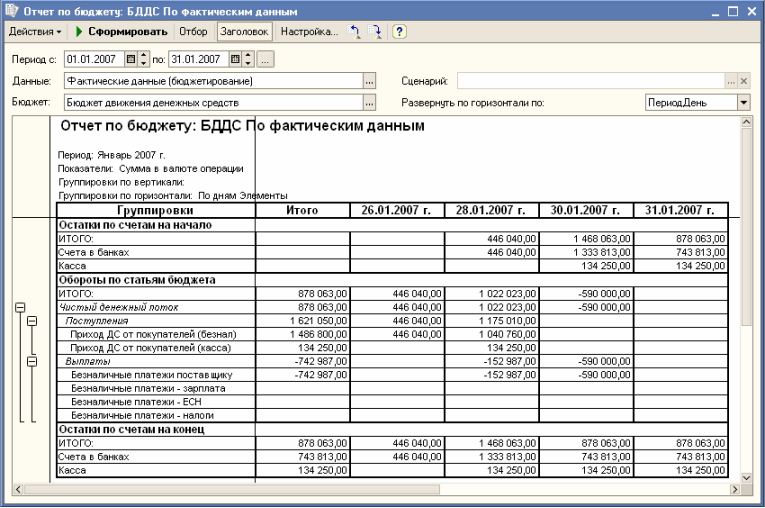Select the 28.01.2007 г. column header

point(491,210)
